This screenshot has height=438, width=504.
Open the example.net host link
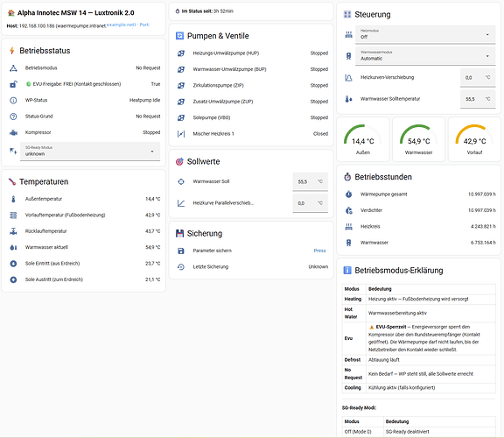(121, 25)
